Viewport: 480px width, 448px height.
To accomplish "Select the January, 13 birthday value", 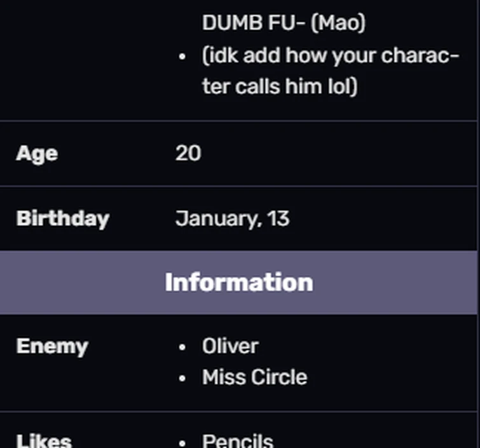I will [232, 218].
